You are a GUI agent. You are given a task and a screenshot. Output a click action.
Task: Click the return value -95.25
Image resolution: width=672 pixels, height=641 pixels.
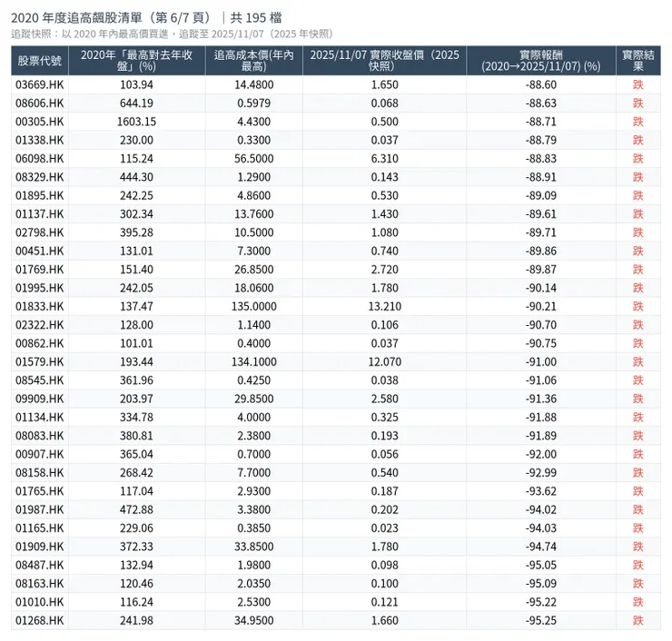(x=541, y=620)
